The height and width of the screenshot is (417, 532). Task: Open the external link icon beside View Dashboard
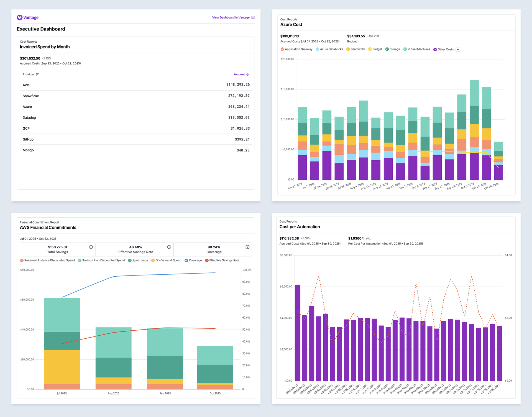pyautogui.click(x=253, y=17)
